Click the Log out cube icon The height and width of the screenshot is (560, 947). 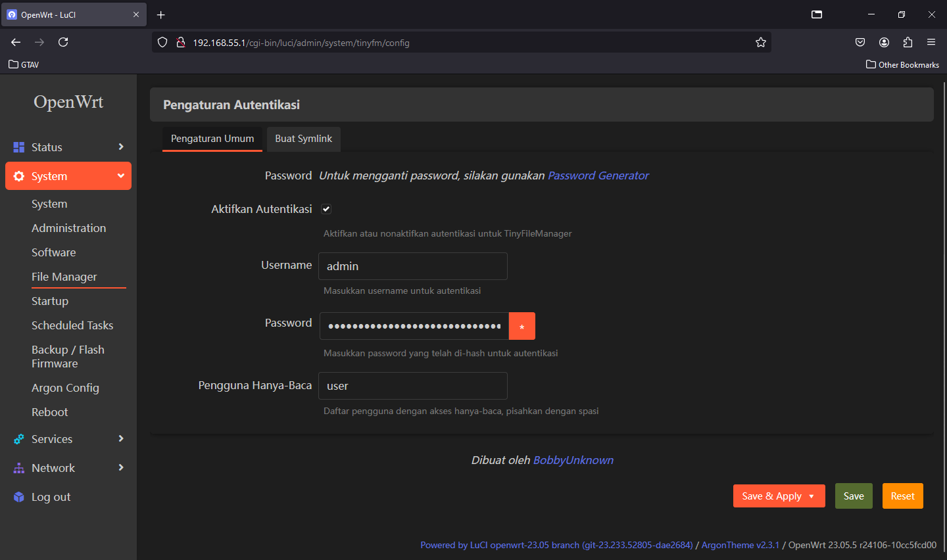[19, 497]
